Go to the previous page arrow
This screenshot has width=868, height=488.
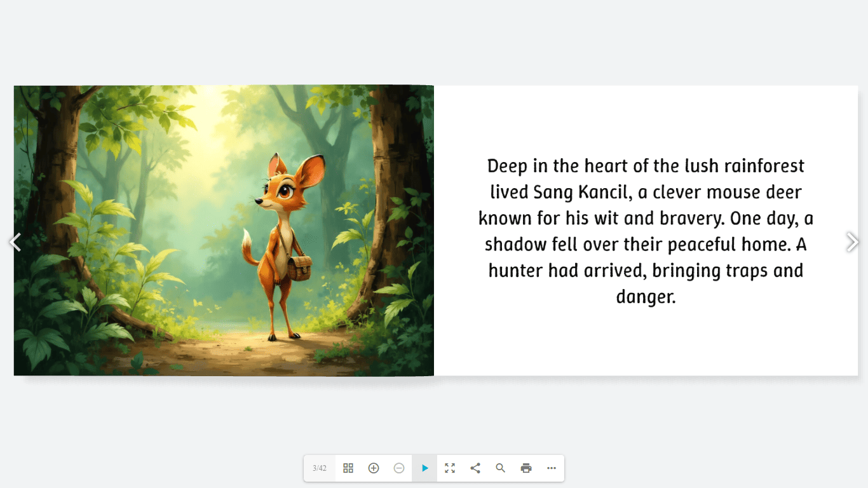[x=15, y=242]
